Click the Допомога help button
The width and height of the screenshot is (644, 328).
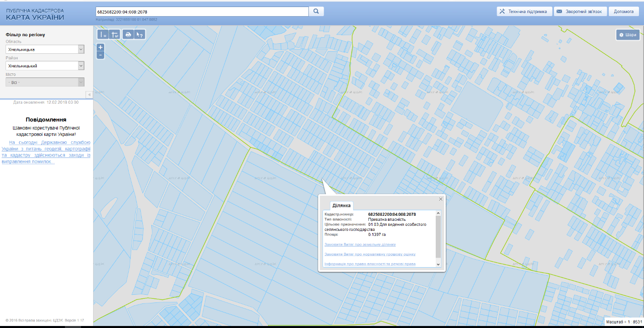pos(624,11)
